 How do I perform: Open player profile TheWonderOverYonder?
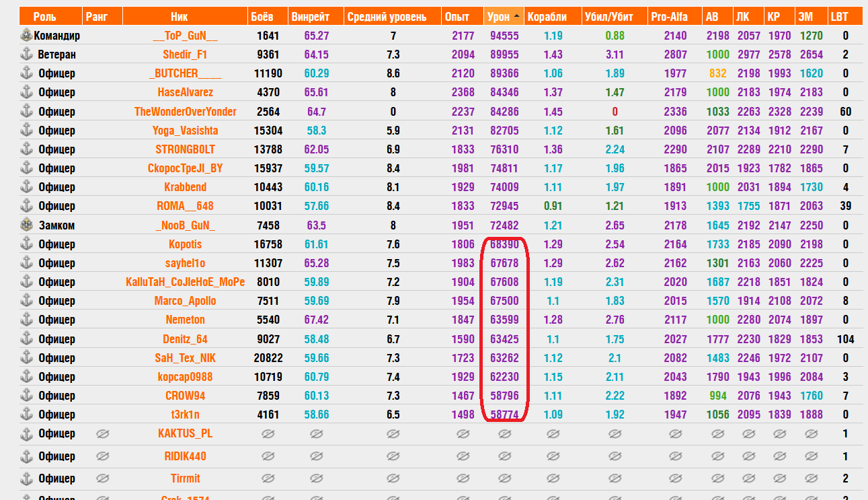click(x=185, y=112)
